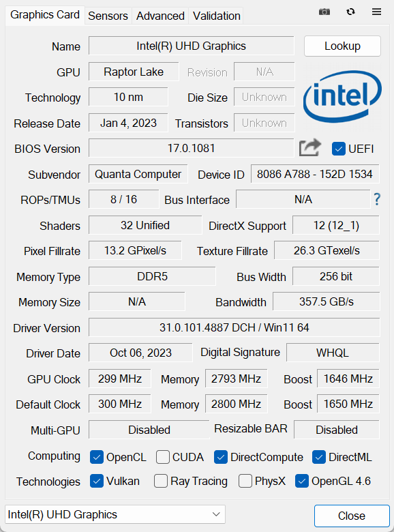
Task: Click the refresh icon in the header
Action: [350, 12]
